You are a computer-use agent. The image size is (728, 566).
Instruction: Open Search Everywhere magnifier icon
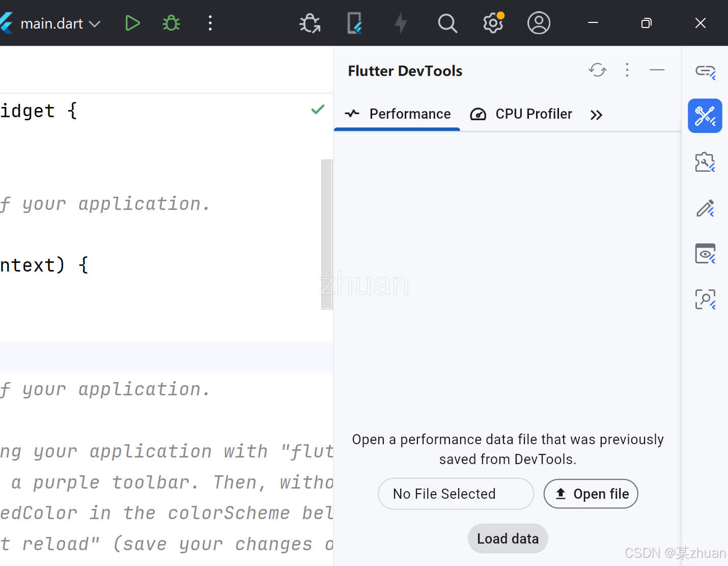447,23
